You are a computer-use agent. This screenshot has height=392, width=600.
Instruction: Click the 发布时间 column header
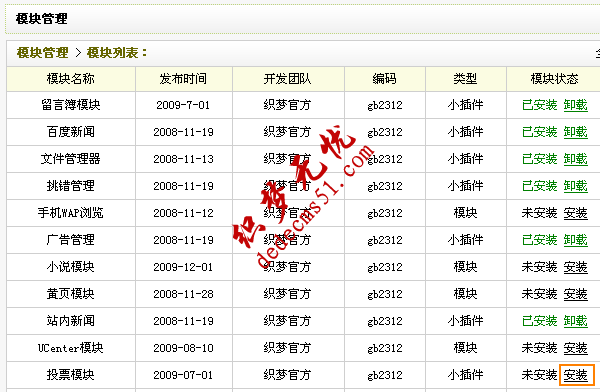[x=183, y=79]
